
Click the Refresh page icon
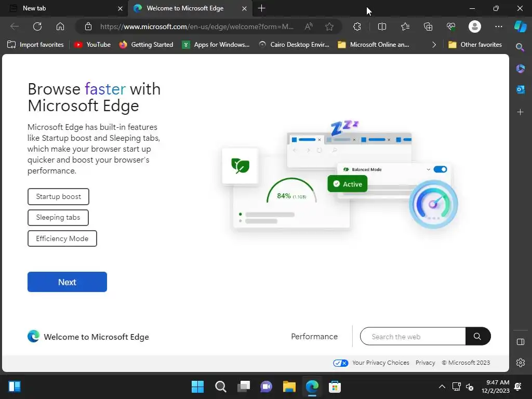point(37,26)
